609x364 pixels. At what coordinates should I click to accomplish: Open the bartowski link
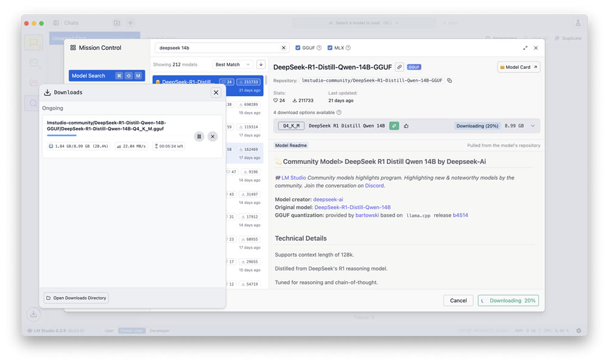click(x=367, y=215)
